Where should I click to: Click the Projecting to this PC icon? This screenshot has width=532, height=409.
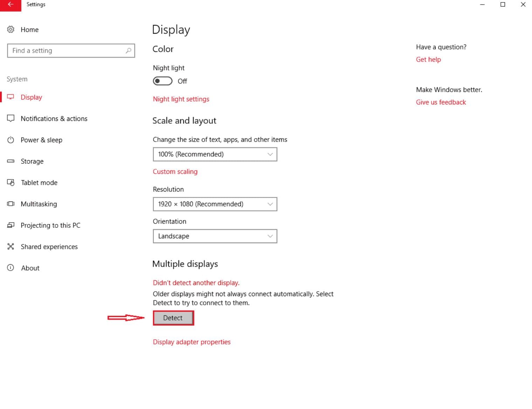(x=11, y=225)
